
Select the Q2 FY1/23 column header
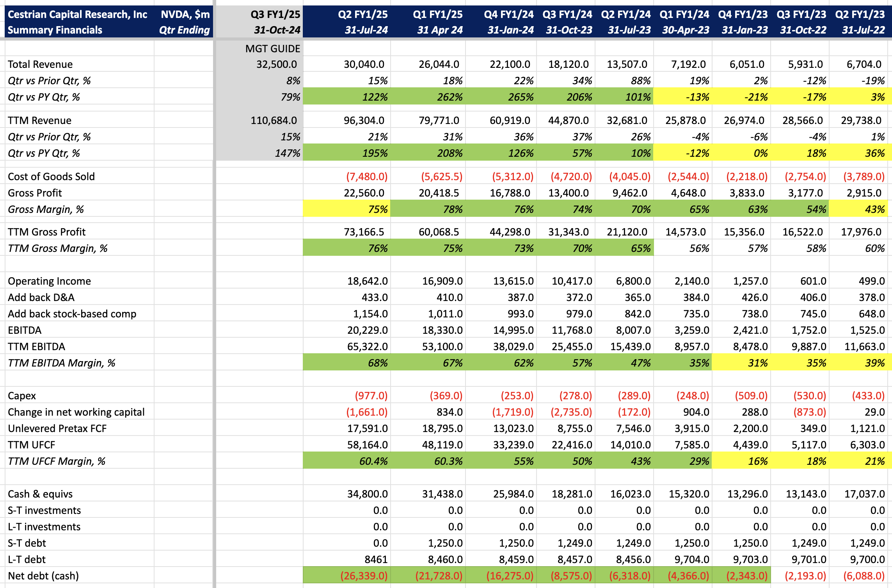click(860, 15)
